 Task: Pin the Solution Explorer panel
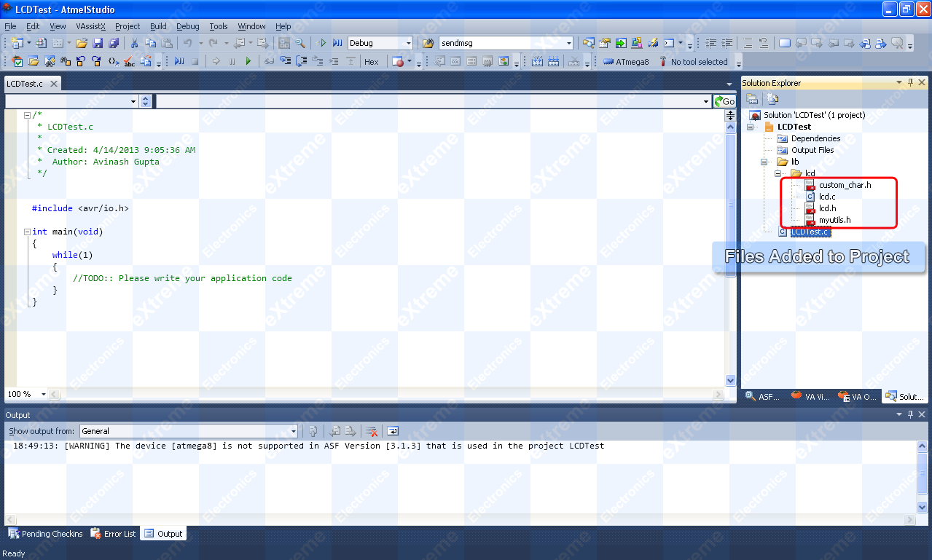(x=910, y=83)
